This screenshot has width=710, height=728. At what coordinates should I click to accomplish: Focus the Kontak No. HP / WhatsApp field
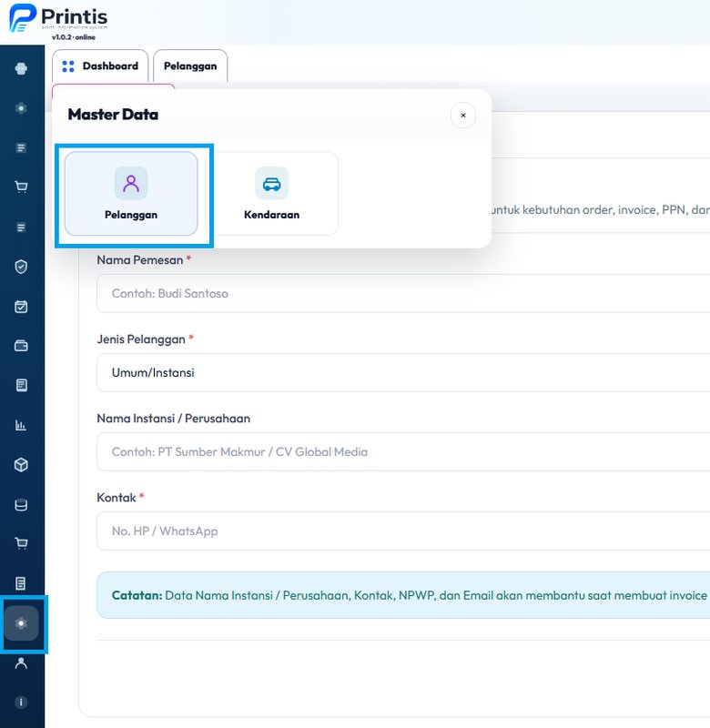coord(403,531)
